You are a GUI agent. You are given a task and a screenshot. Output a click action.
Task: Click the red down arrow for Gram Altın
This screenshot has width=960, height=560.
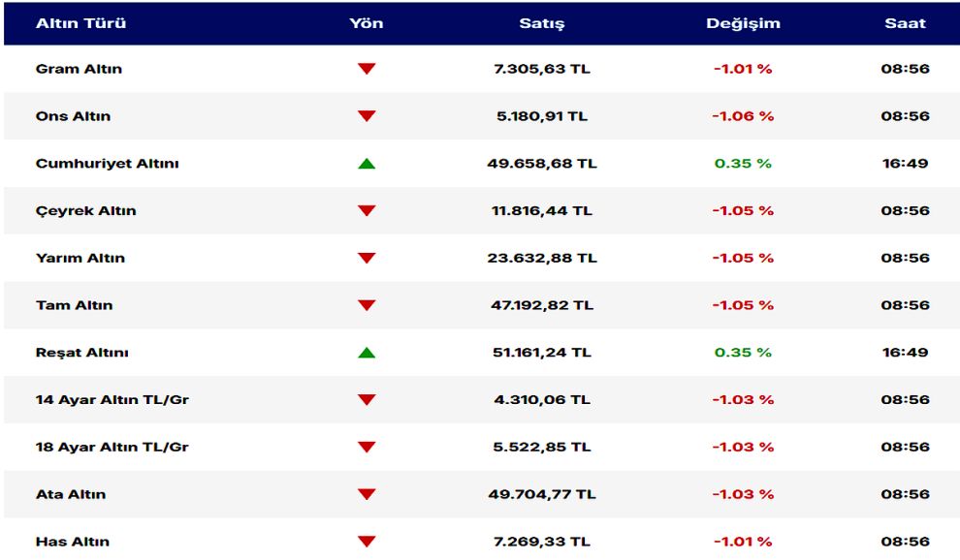tap(366, 69)
